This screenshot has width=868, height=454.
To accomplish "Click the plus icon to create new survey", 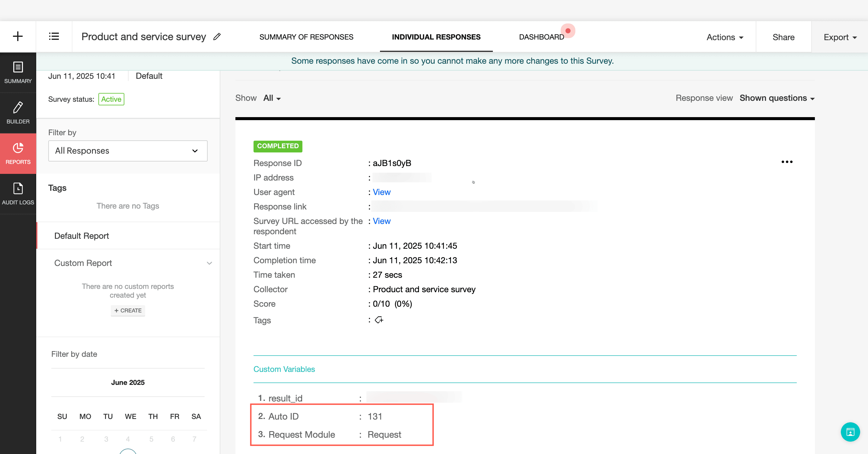I will coord(18,37).
